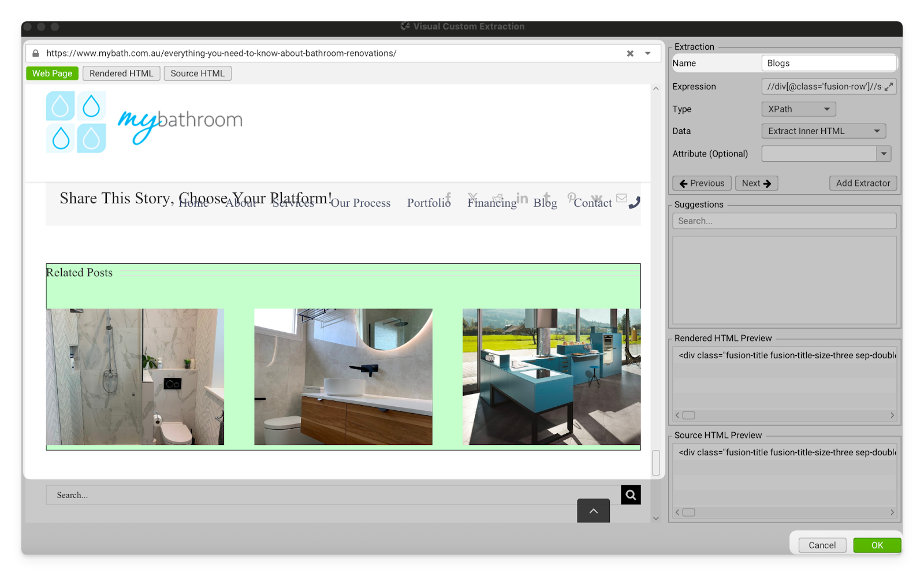Click the LinkedIn share icon
The image size is (924, 576).
click(522, 198)
